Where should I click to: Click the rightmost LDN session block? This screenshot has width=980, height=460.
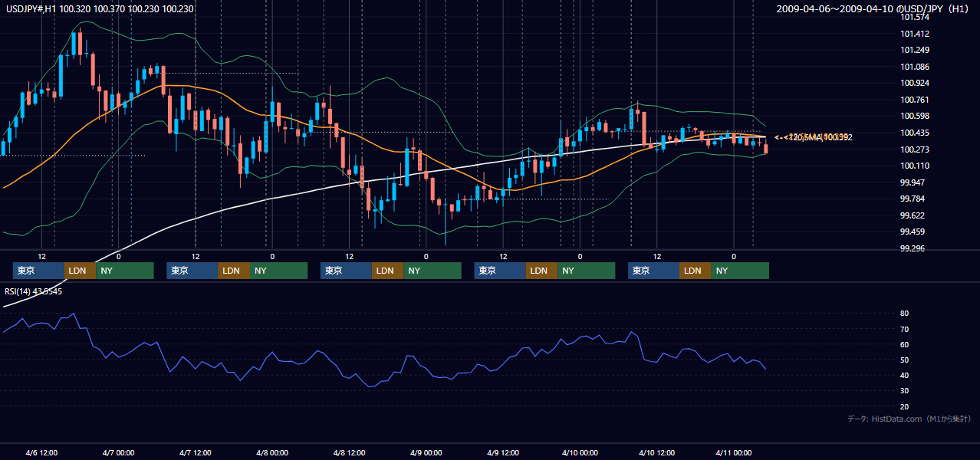tap(695, 271)
